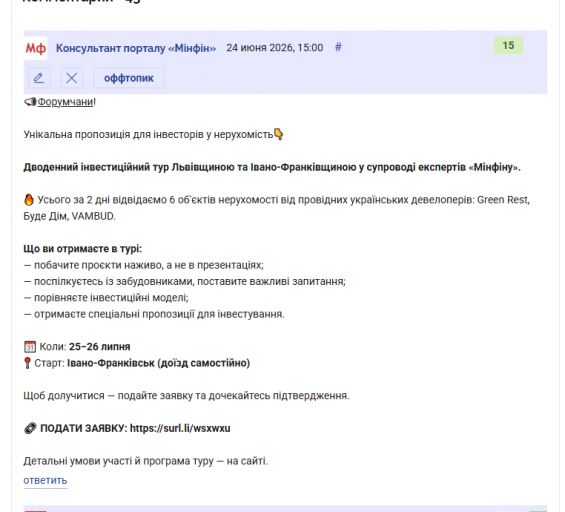565x512 pixels.
Task: Click the red pin emoji before Старт
Action: click(x=27, y=363)
